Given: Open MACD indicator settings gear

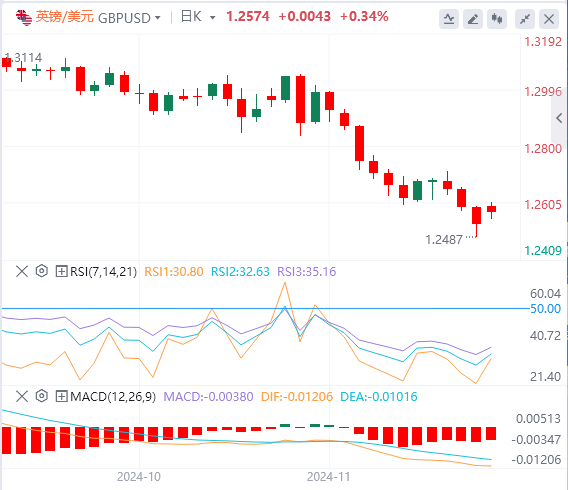Looking at the screenshot, I should 42,396.
